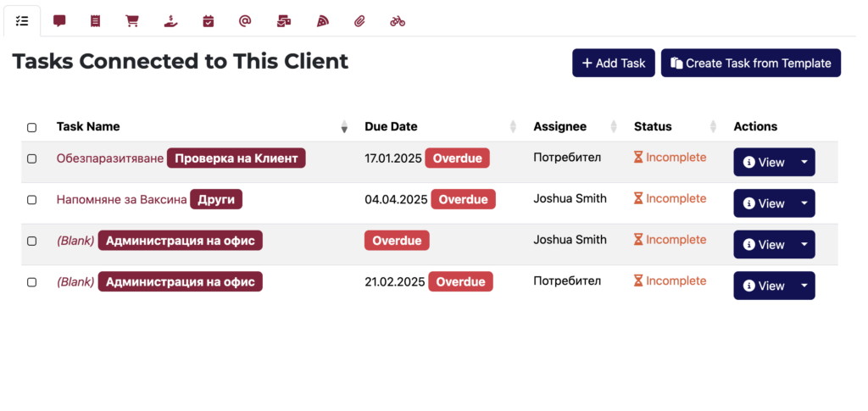
Task: Open the envelopes mail tab
Action: 284,21
